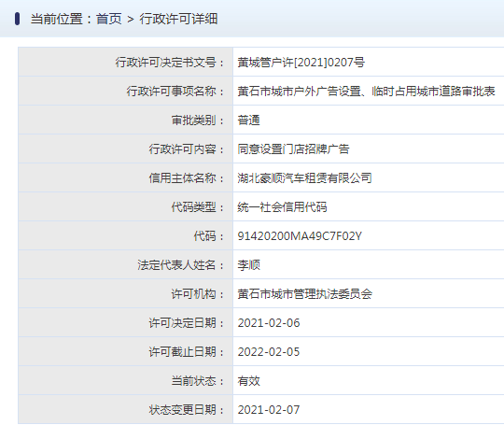504x425 pixels.
Task: Click the expiry date 2022-02-05
Action: tap(269, 352)
